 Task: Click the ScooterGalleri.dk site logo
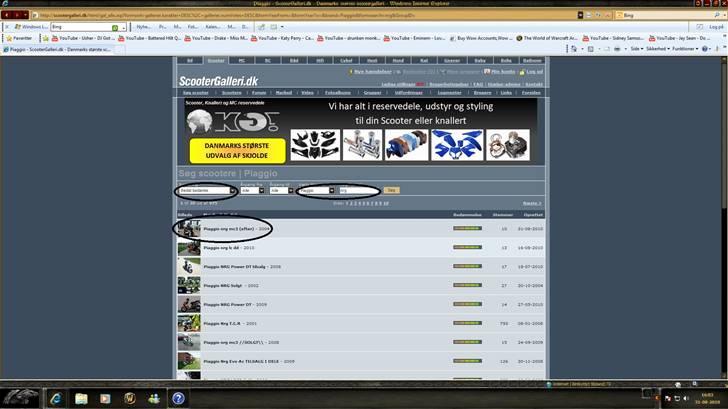click(x=217, y=80)
